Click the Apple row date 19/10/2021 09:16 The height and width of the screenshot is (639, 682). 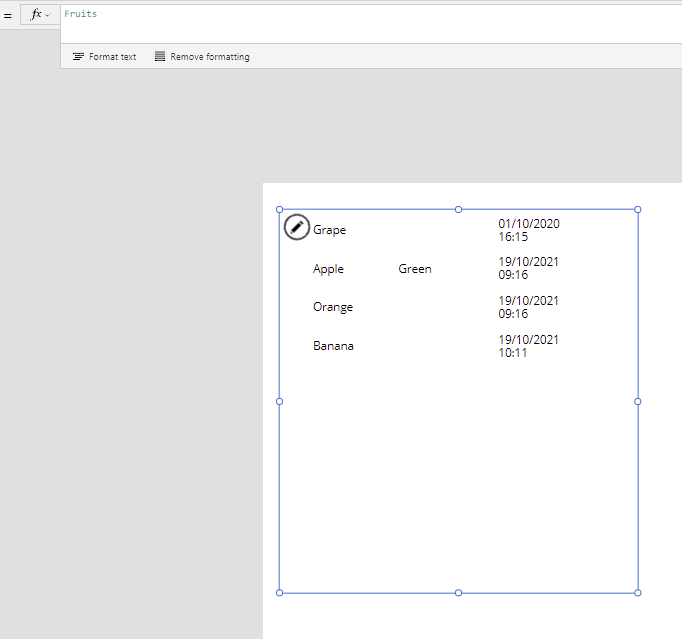coord(528,268)
